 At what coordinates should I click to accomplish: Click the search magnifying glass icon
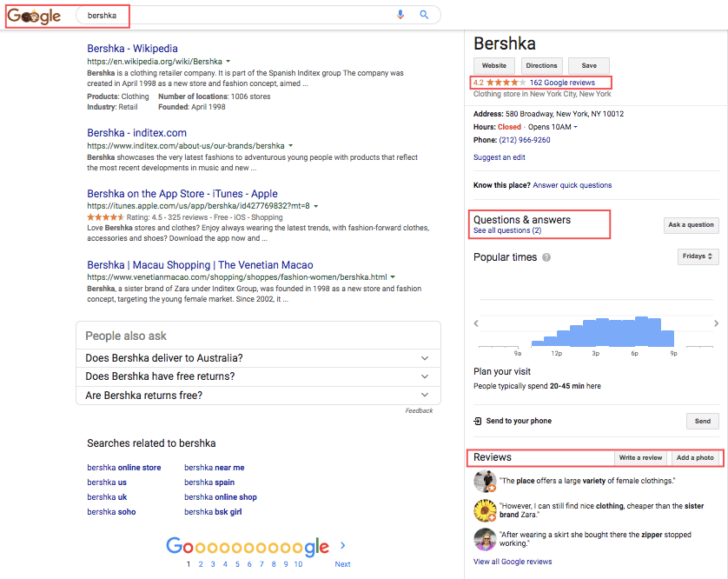[x=425, y=15]
